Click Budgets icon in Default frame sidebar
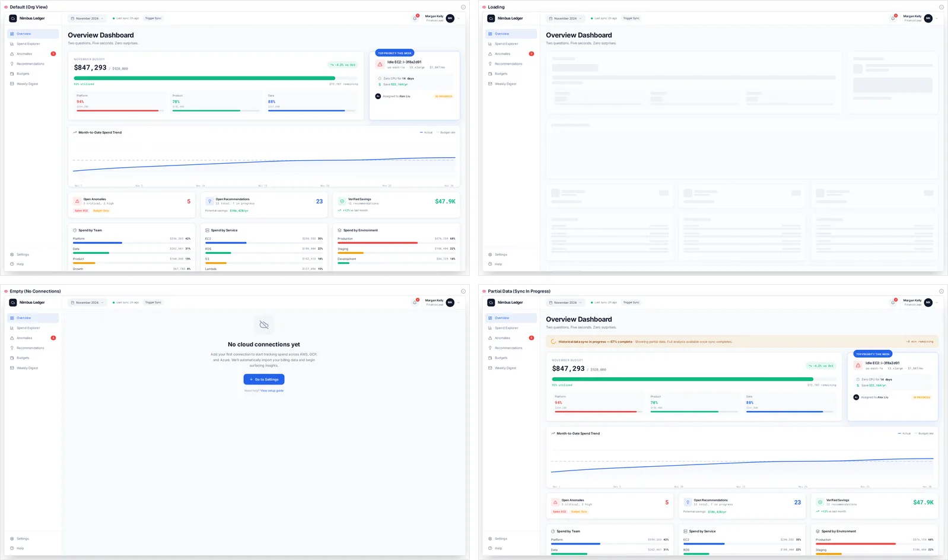Viewport: 948px width, 560px height. 12,74
